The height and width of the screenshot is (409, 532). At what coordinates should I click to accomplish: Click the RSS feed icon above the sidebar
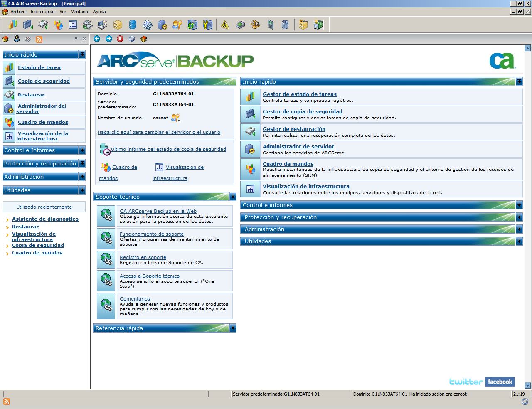coord(39,39)
